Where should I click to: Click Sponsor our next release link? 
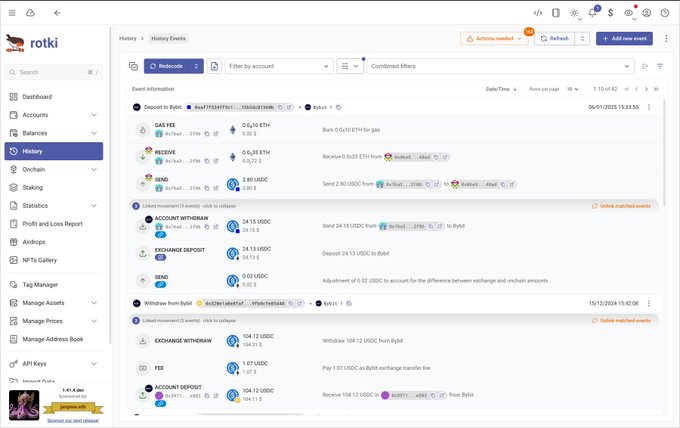tap(73, 420)
